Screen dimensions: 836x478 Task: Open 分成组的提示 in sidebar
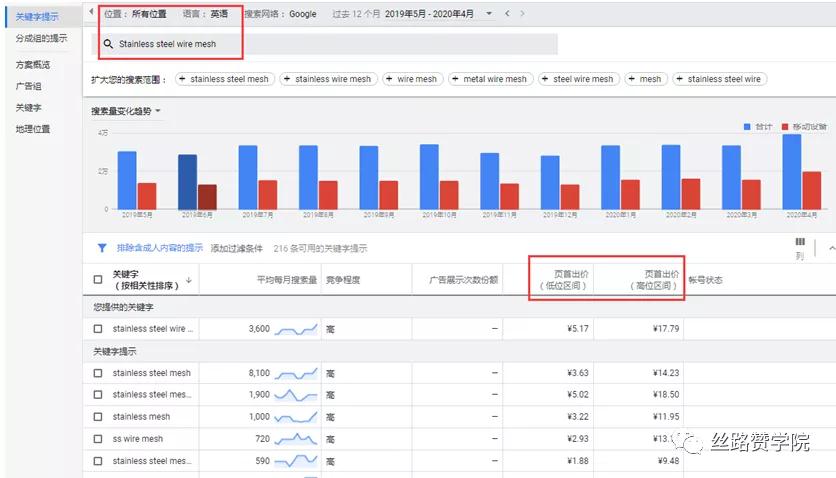pos(41,38)
